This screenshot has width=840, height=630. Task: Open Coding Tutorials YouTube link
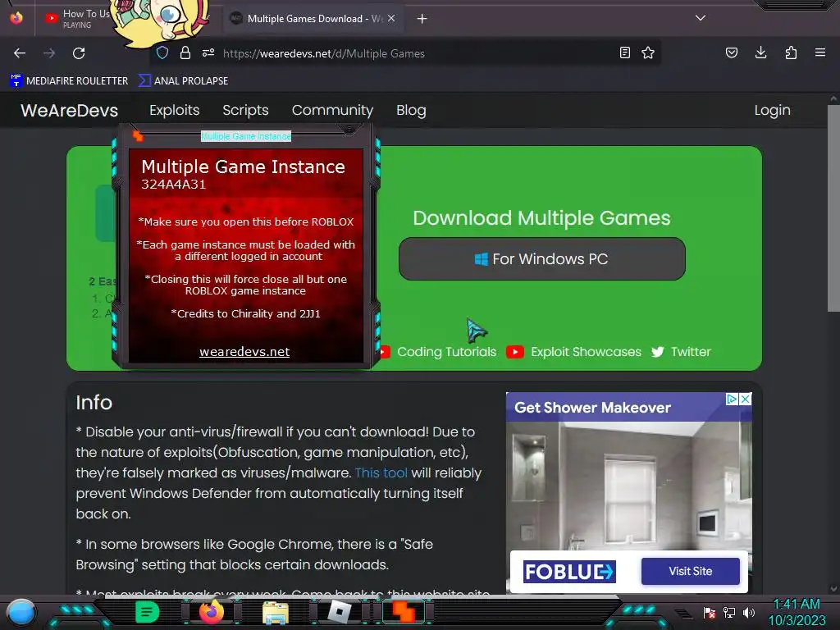tap(447, 352)
